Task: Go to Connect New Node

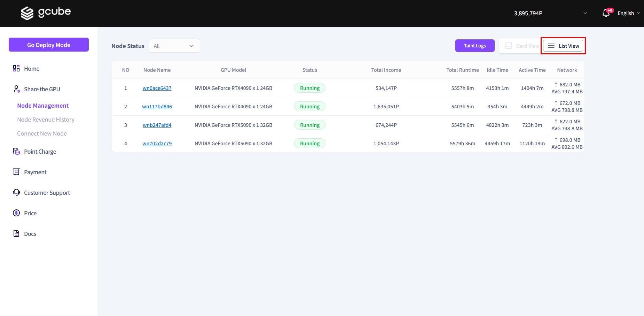Action: [x=42, y=133]
